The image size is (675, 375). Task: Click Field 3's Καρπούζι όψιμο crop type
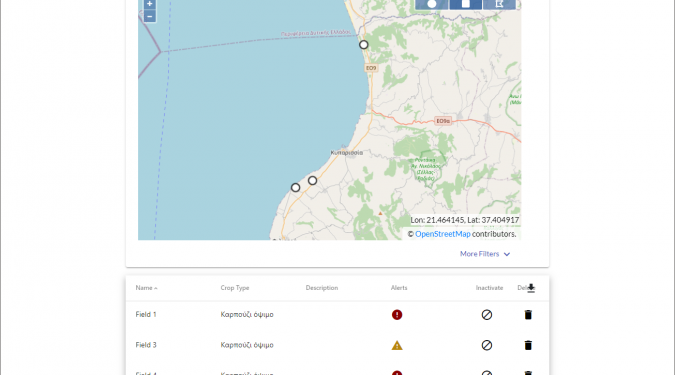pyautogui.click(x=247, y=345)
